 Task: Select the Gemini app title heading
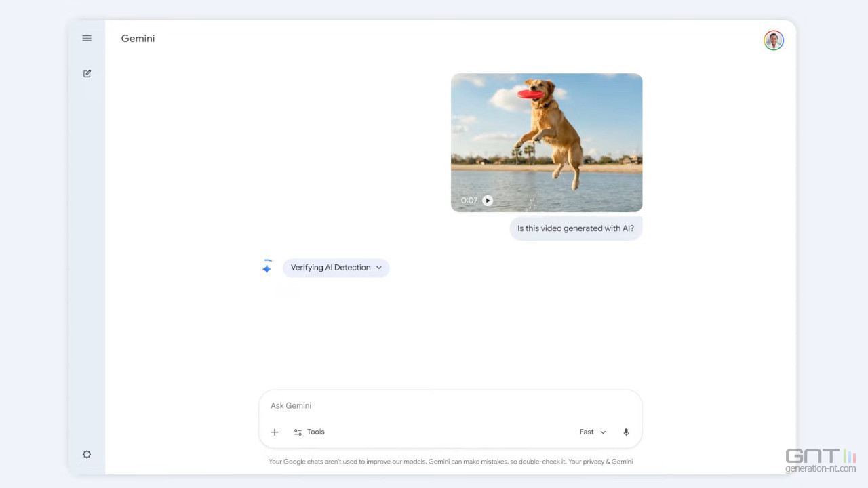click(x=138, y=38)
